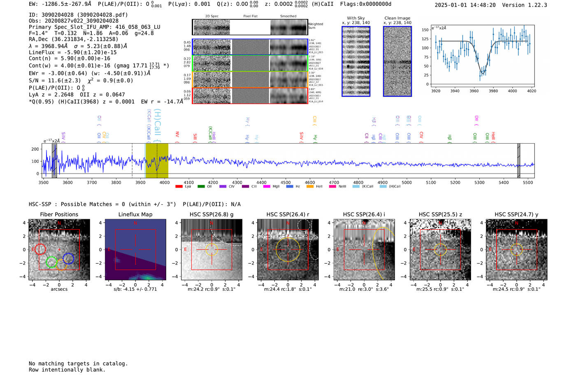Open the Clean Image cutout
Viewport: 576px width, 392px height.
click(x=397, y=61)
